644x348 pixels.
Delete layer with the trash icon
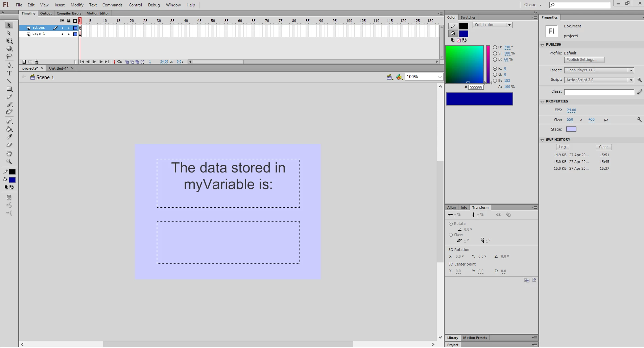(37, 62)
